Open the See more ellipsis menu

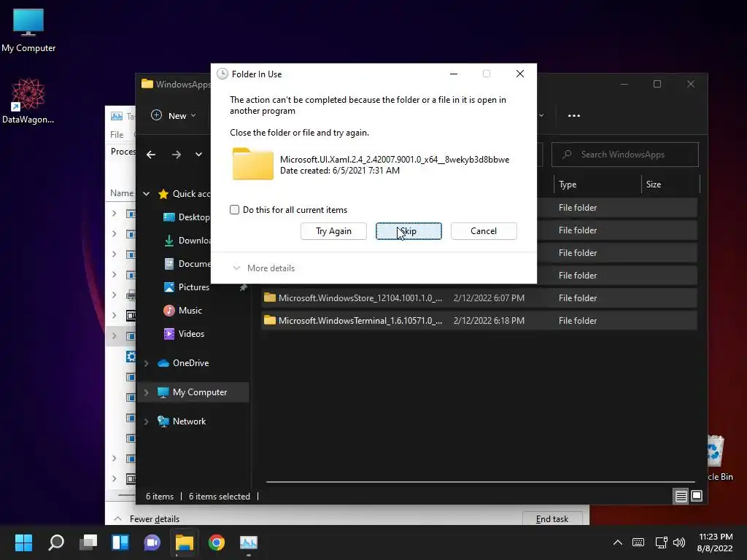click(x=574, y=115)
